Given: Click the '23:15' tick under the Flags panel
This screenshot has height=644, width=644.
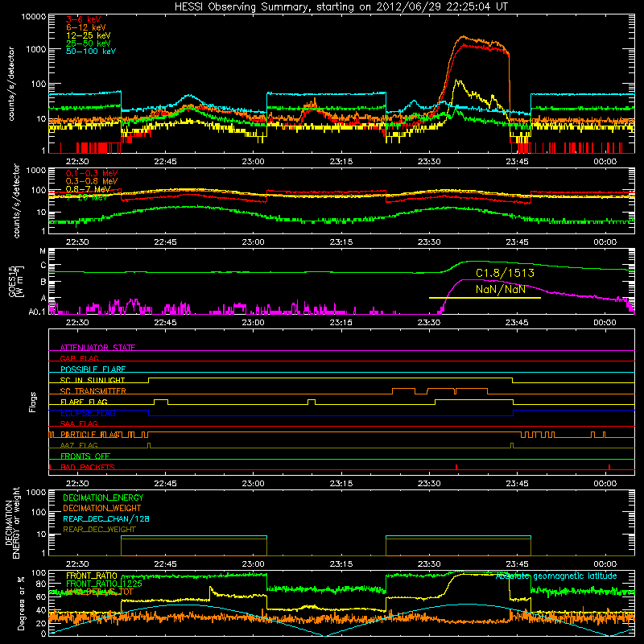Looking at the screenshot, I should pos(341,484).
